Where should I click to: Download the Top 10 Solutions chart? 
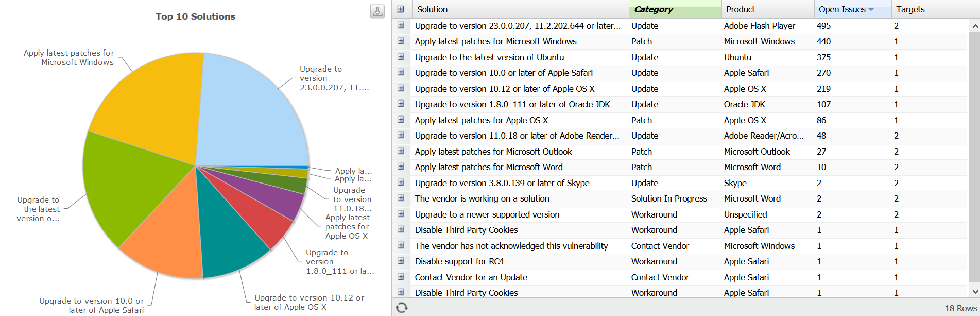pos(377,11)
